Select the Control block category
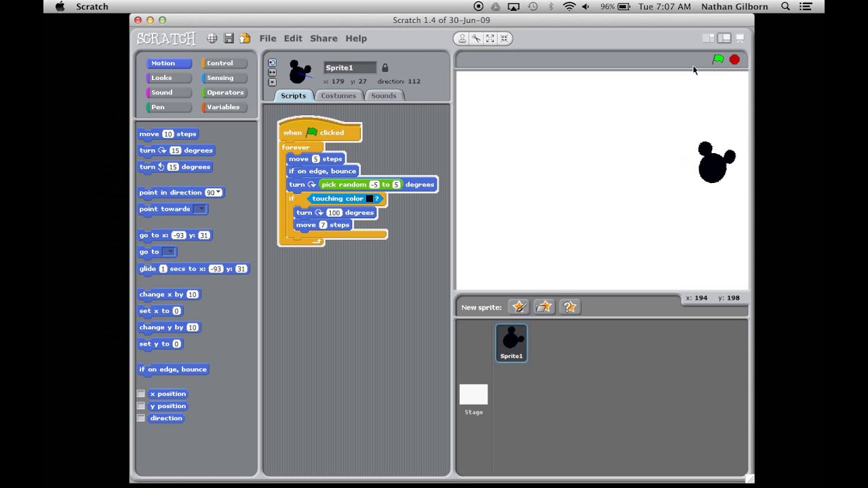 click(x=224, y=63)
